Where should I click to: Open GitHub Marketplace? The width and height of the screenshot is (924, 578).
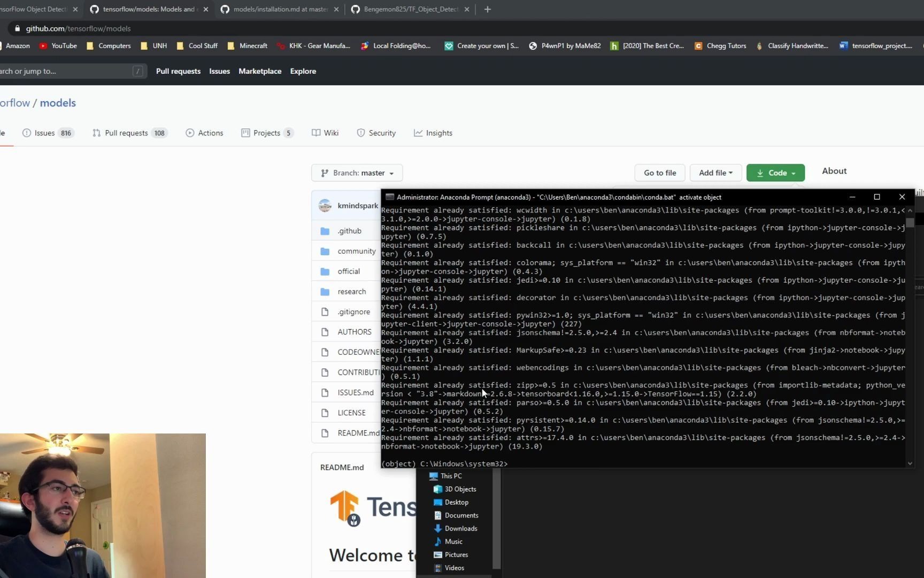point(260,71)
